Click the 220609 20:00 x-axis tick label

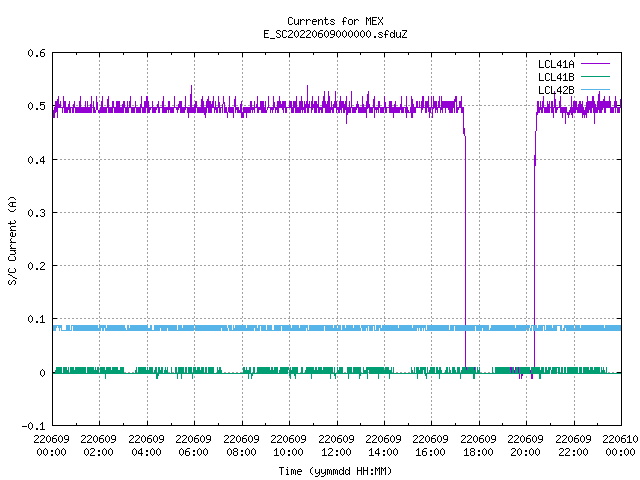point(526,445)
